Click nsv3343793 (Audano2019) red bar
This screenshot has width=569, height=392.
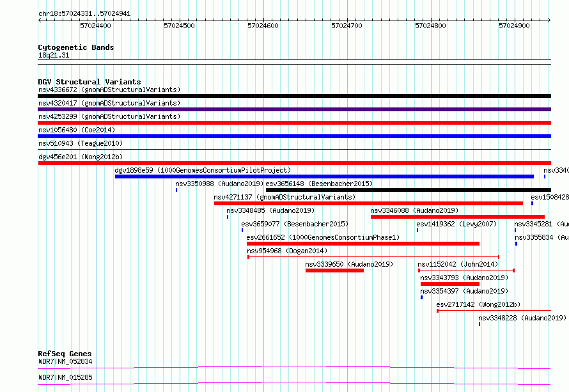[450, 284]
